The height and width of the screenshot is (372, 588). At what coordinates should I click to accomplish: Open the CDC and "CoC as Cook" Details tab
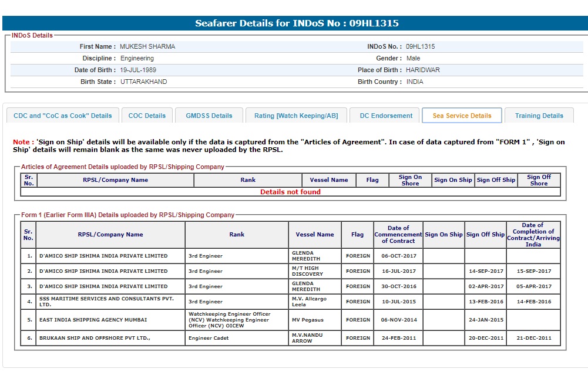[62, 116]
